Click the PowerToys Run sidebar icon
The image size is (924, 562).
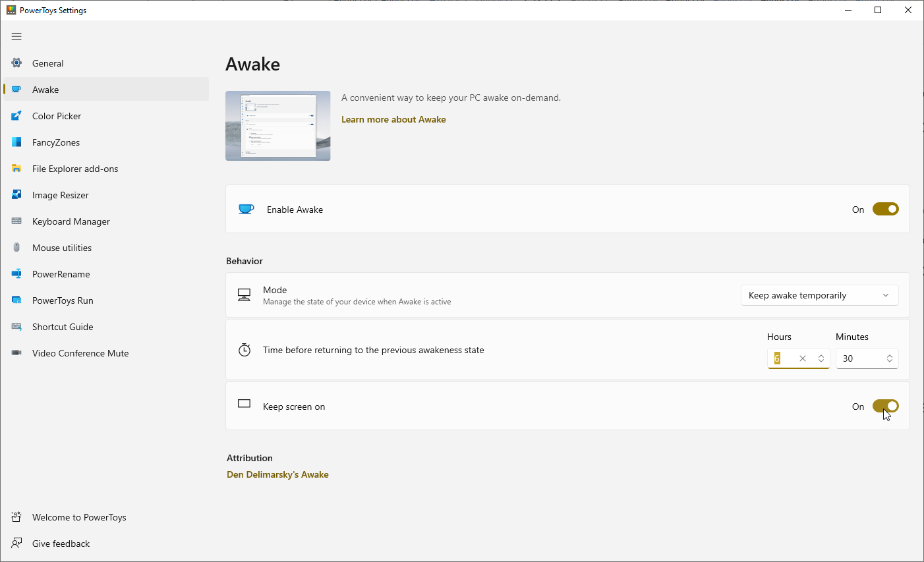click(16, 300)
